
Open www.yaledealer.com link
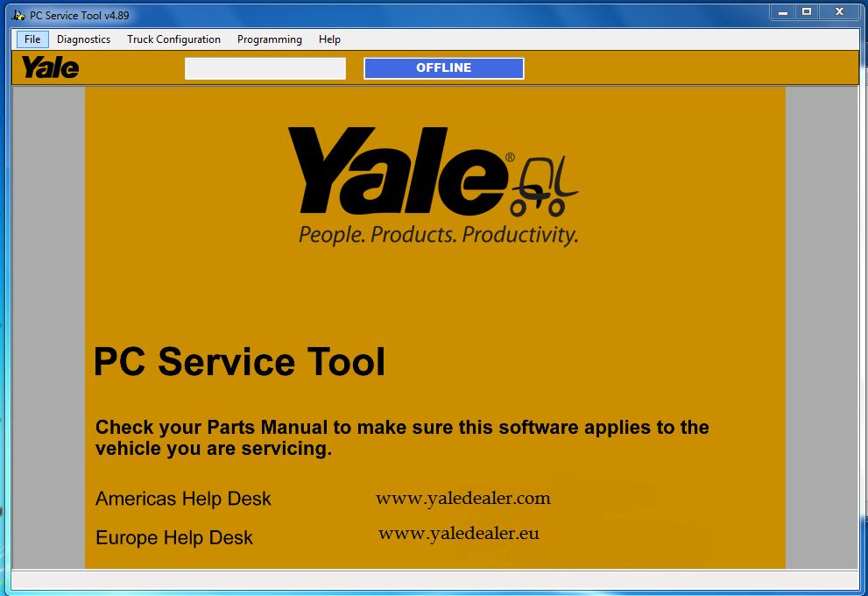tap(463, 499)
